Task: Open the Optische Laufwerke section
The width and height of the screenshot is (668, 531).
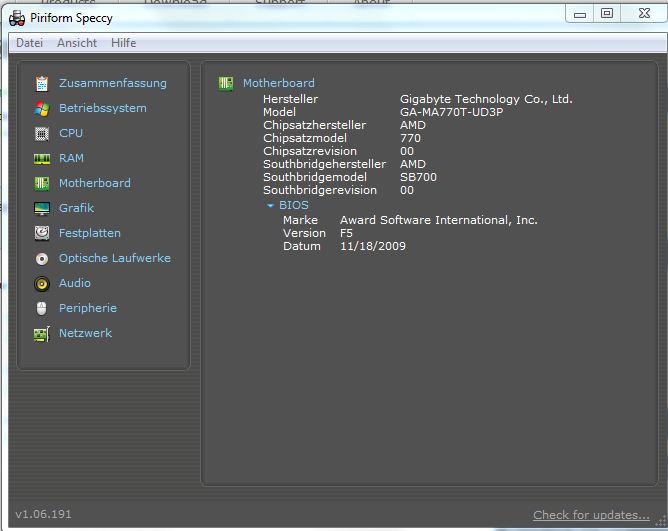Action: (x=115, y=258)
